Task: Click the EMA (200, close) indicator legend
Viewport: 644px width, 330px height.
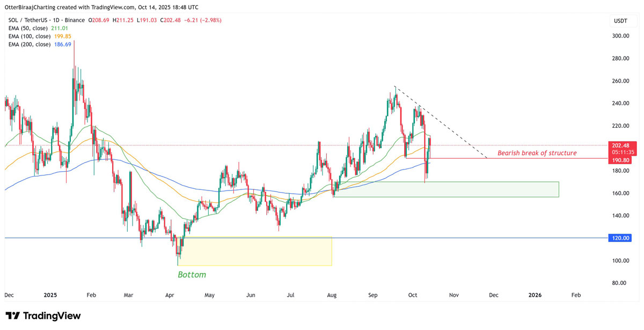Action: point(28,44)
